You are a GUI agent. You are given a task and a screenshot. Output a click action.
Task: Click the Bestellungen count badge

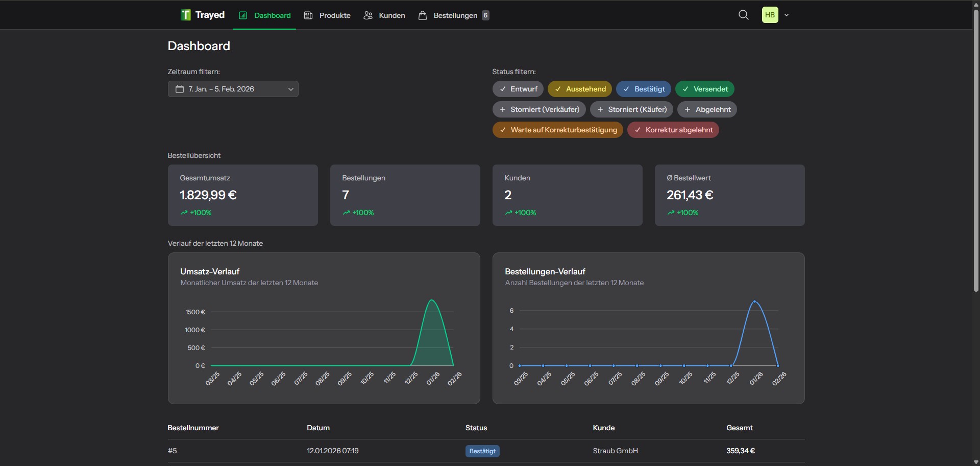(485, 15)
